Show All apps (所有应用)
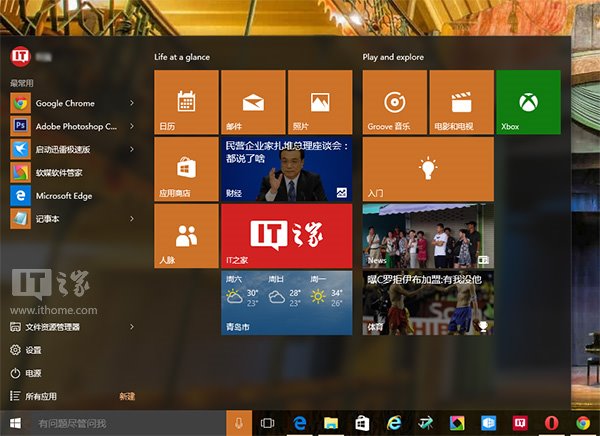Image resolution: width=600 pixels, height=436 pixels. 33,396
